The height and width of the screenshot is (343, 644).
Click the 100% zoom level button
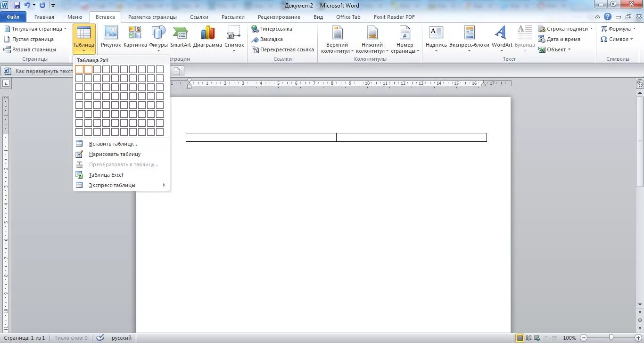570,338
